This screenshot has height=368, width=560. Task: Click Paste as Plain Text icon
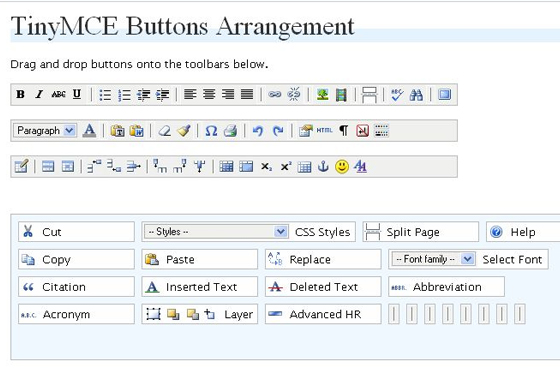click(x=117, y=131)
